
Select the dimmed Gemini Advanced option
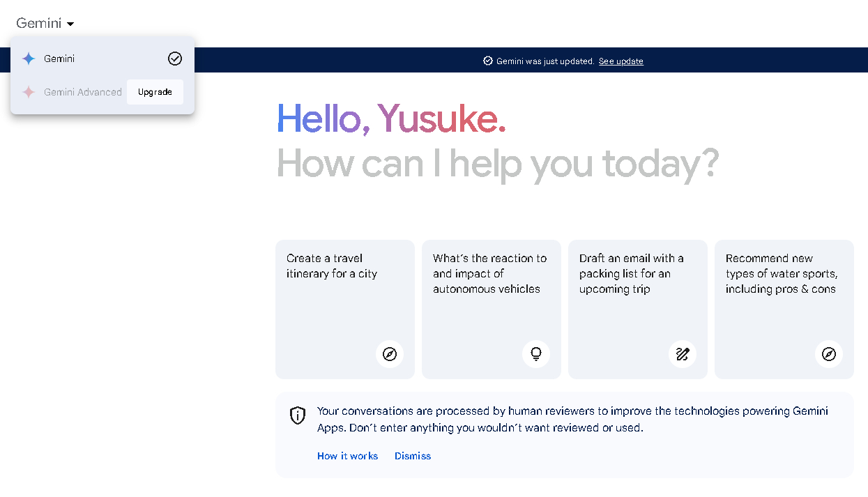tap(83, 92)
